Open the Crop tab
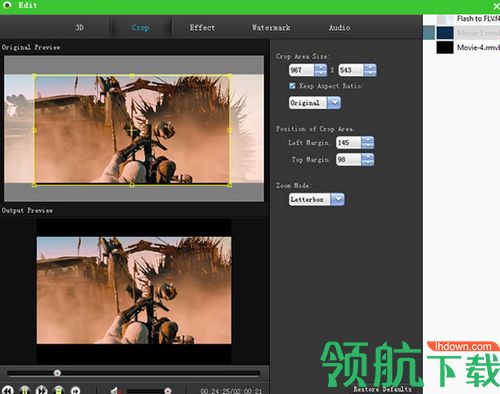This screenshot has height=394, width=500. tap(140, 28)
